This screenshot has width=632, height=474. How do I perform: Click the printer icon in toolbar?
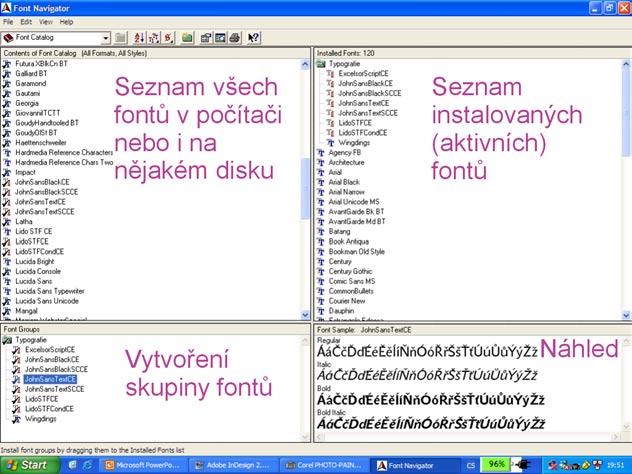[235, 38]
